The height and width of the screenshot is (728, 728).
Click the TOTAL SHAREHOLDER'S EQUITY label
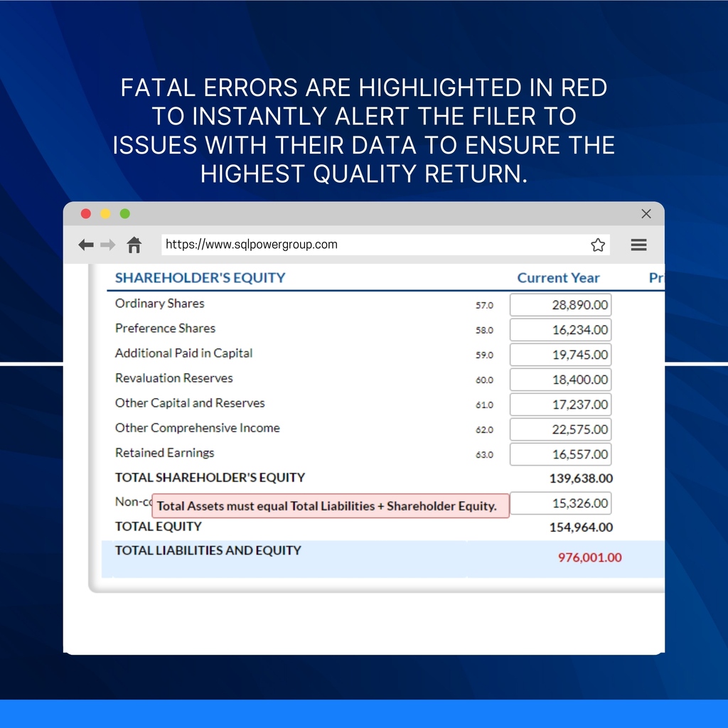point(210,477)
